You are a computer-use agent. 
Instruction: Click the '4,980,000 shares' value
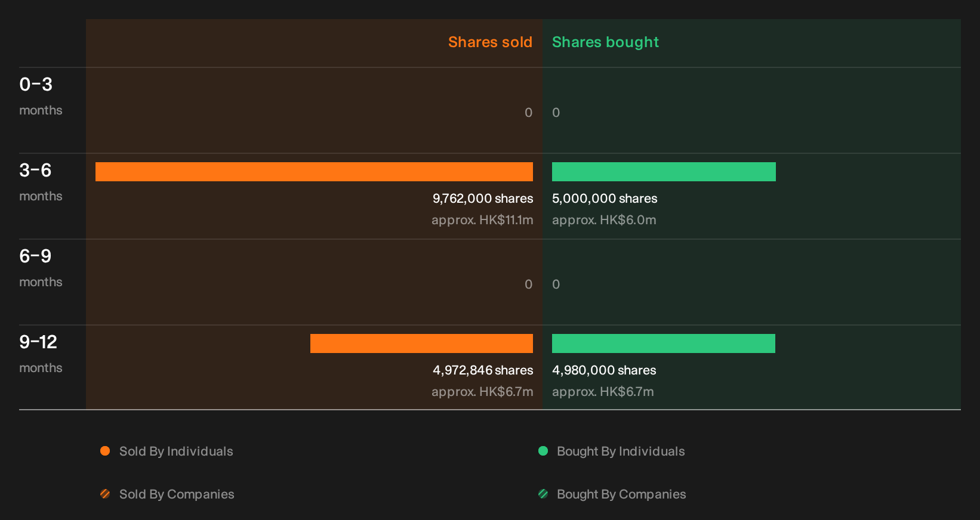(x=604, y=370)
